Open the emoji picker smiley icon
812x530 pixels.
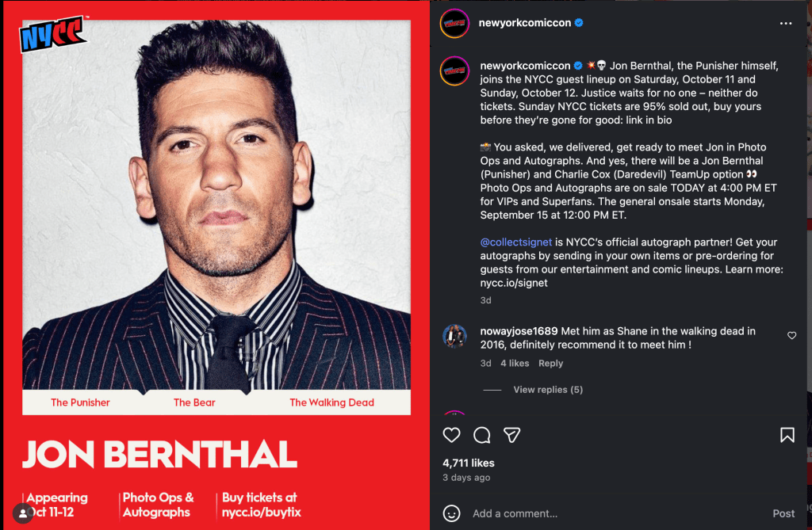(x=451, y=513)
